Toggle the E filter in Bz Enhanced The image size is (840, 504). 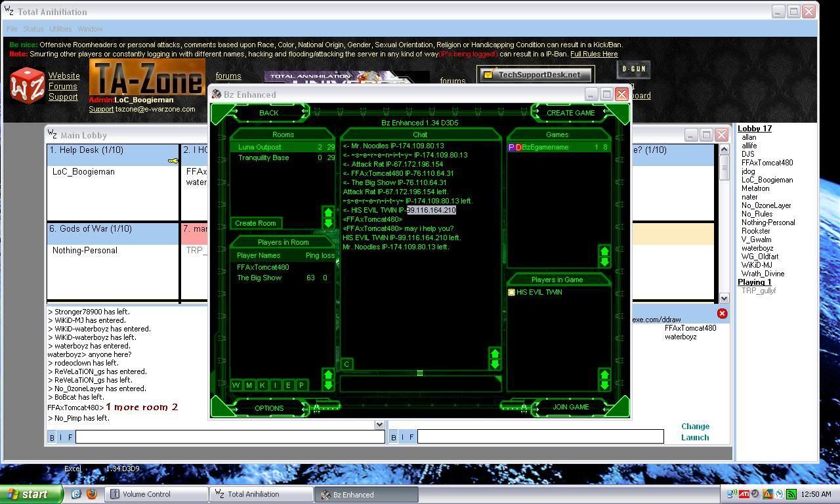point(288,385)
